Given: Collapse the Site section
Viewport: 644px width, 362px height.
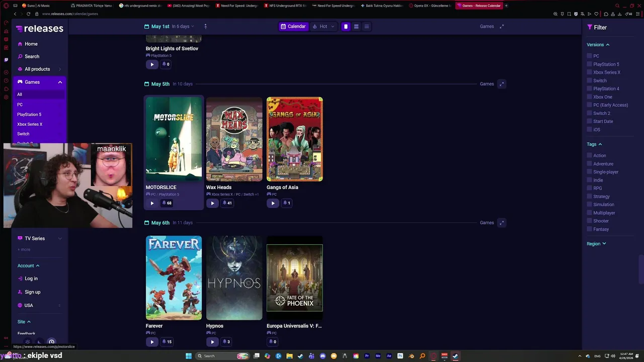Looking at the screenshot, I should click(24, 322).
